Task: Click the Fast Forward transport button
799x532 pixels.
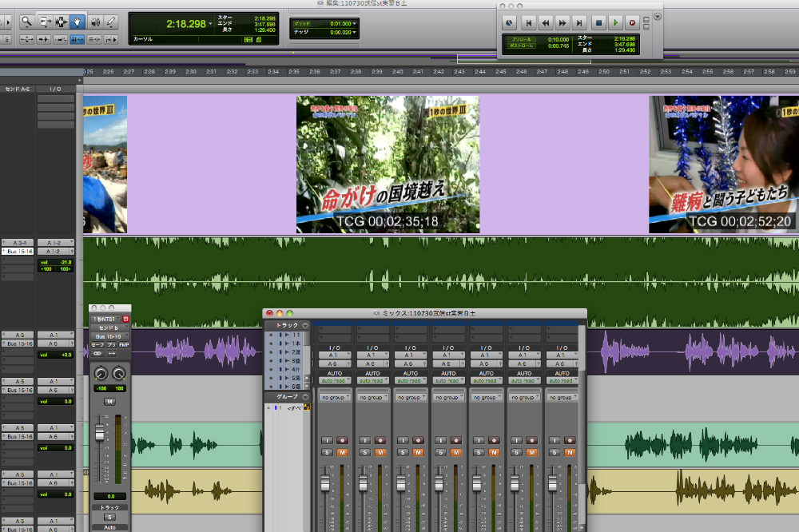Action: coord(562,23)
